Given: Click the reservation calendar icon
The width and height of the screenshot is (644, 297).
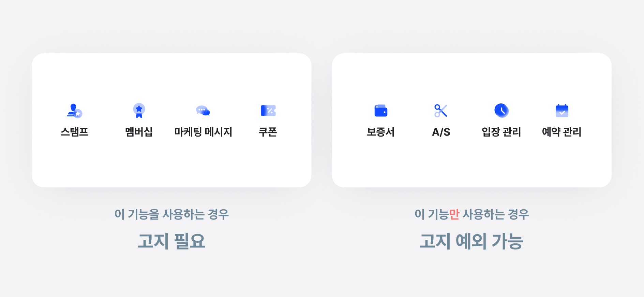Looking at the screenshot, I should tap(562, 111).
